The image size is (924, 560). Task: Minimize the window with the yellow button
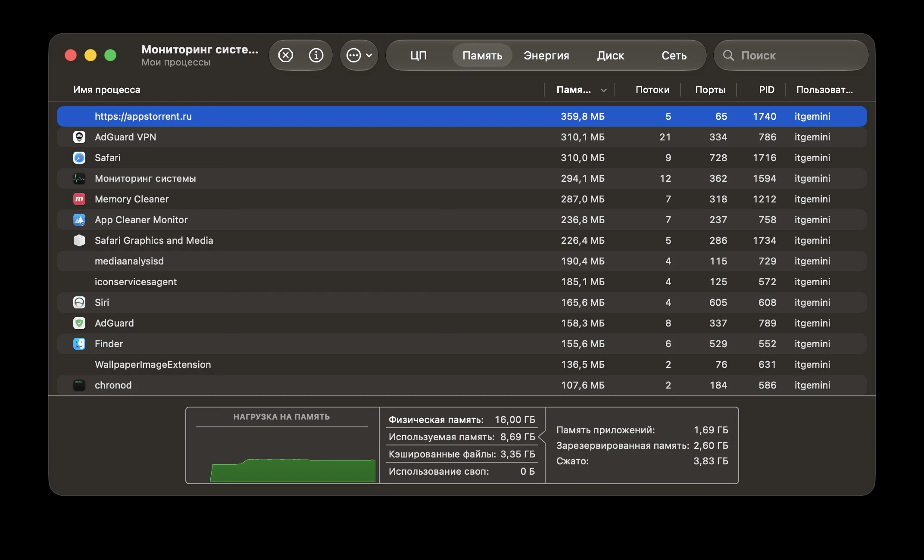coord(91,55)
